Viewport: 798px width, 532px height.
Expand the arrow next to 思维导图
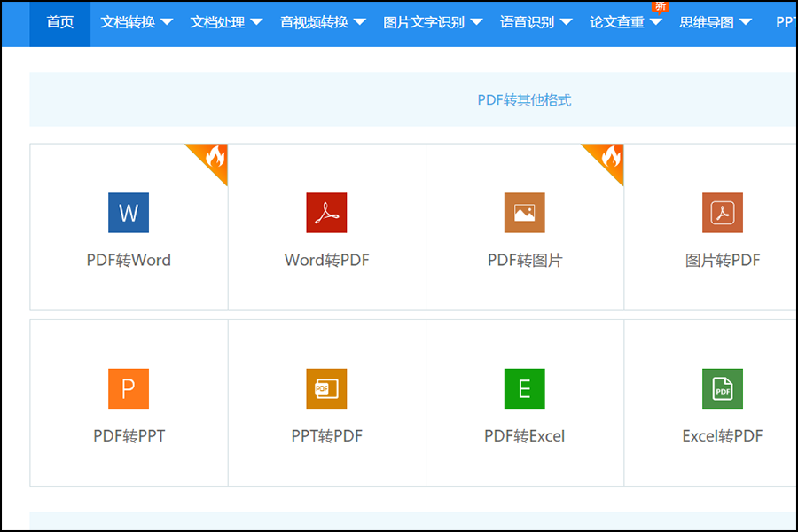point(746,22)
